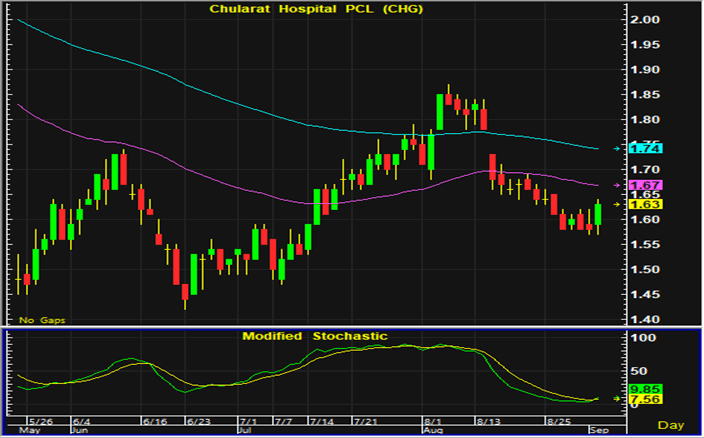Click the 100 level on stochastic axis
The width and height of the screenshot is (704, 438).
pyautogui.click(x=638, y=341)
